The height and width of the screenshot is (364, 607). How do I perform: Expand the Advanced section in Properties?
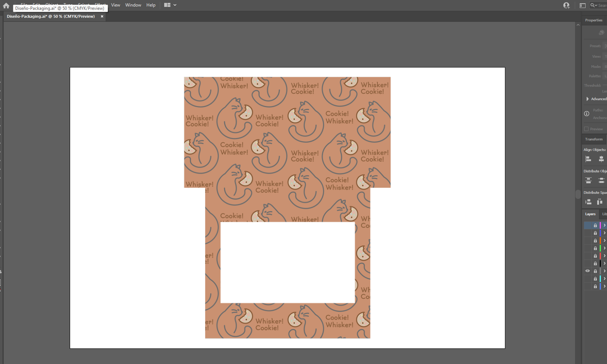coord(587,99)
